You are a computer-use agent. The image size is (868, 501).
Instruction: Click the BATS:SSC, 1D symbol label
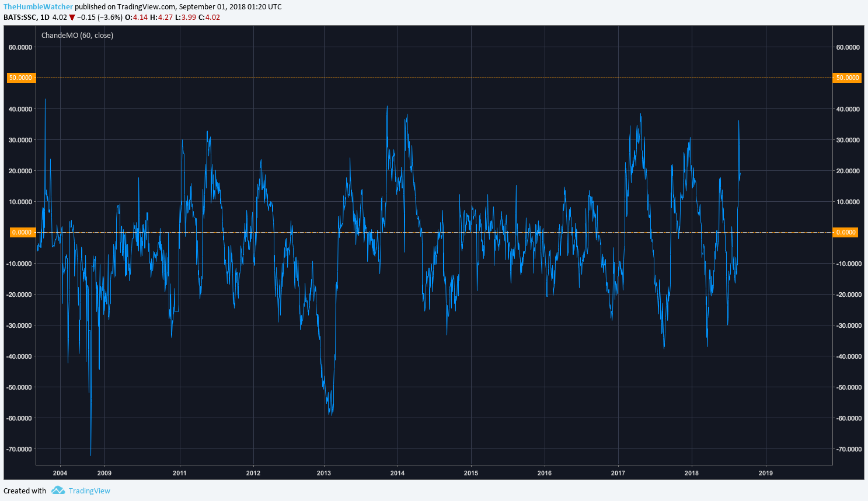pos(26,17)
